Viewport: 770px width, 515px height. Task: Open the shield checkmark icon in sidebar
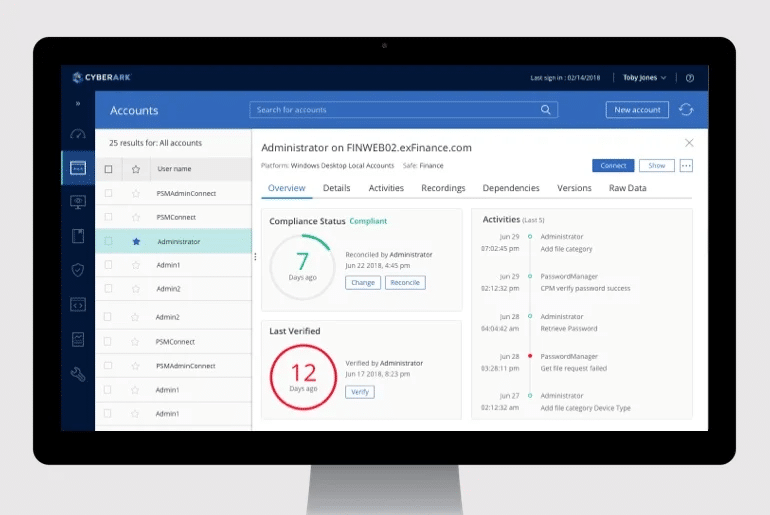pyautogui.click(x=78, y=270)
